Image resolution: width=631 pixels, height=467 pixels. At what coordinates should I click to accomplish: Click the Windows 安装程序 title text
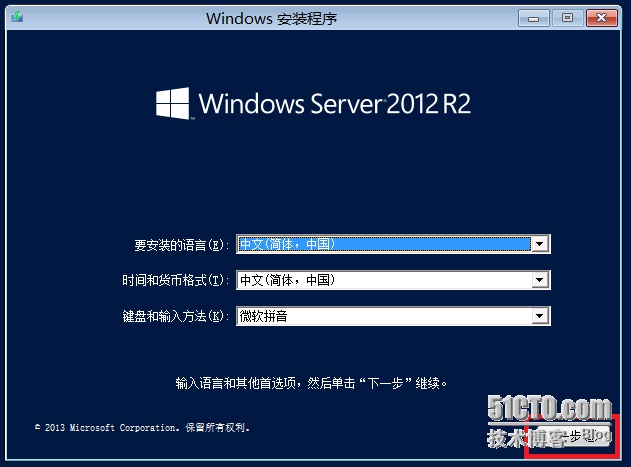(x=271, y=19)
